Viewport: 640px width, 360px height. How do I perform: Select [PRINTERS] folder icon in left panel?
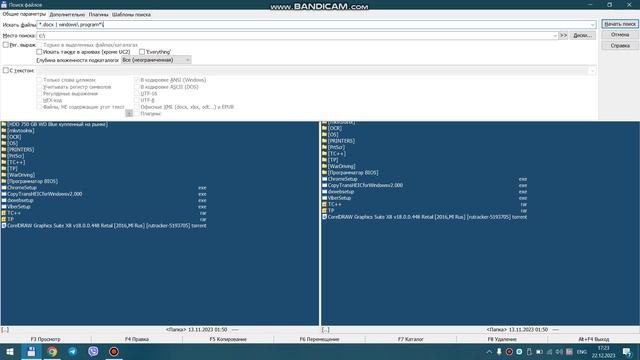tap(4, 150)
